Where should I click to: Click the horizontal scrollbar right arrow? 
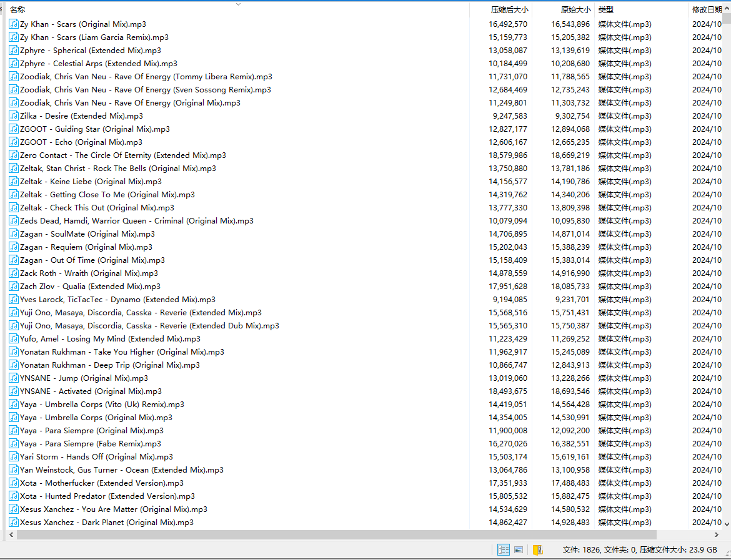click(x=716, y=535)
